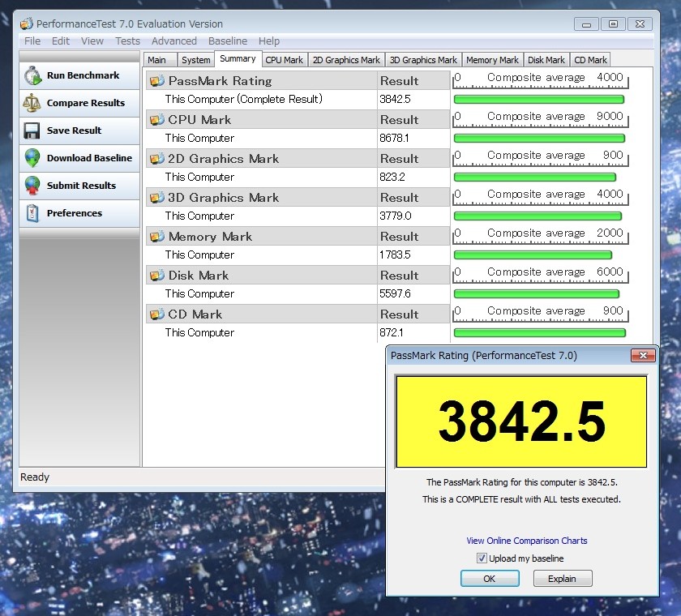Click the Disk Mark row icon

click(x=156, y=276)
